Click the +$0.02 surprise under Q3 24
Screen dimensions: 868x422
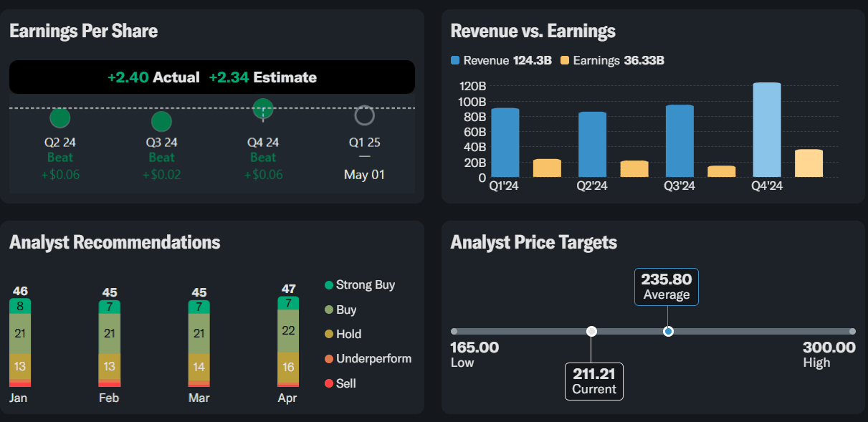tap(161, 175)
